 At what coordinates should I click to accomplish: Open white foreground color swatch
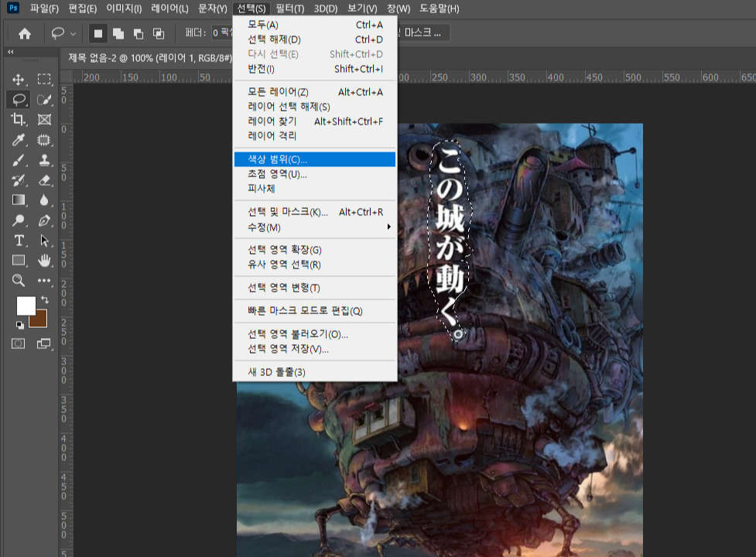point(26,306)
